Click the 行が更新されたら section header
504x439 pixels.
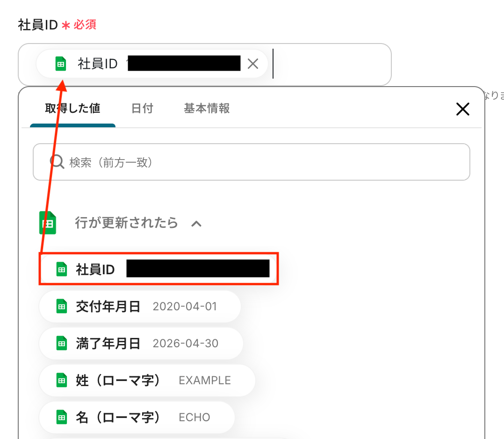(126, 223)
